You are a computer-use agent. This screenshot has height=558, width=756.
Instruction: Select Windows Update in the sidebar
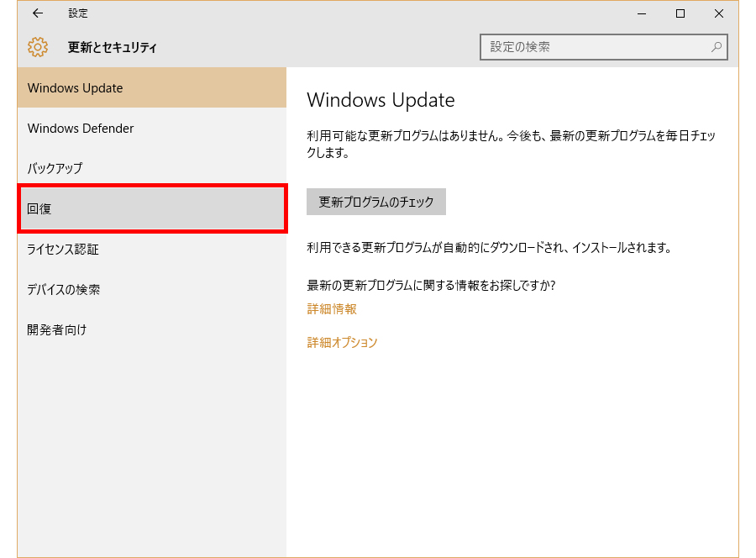pos(152,87)
